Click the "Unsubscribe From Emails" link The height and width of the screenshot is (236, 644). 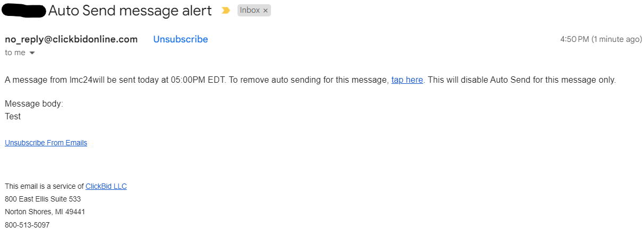tap(46, 143)
